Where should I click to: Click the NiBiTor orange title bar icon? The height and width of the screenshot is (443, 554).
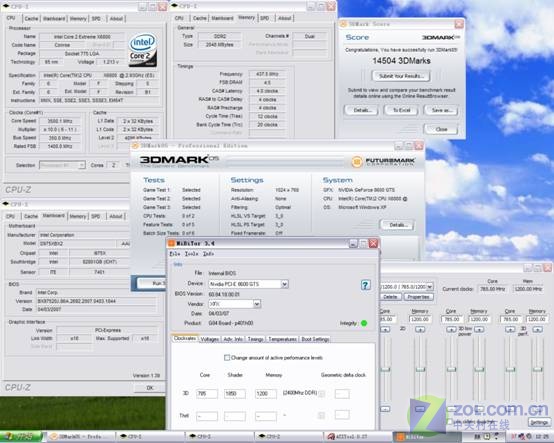(171, 243)
